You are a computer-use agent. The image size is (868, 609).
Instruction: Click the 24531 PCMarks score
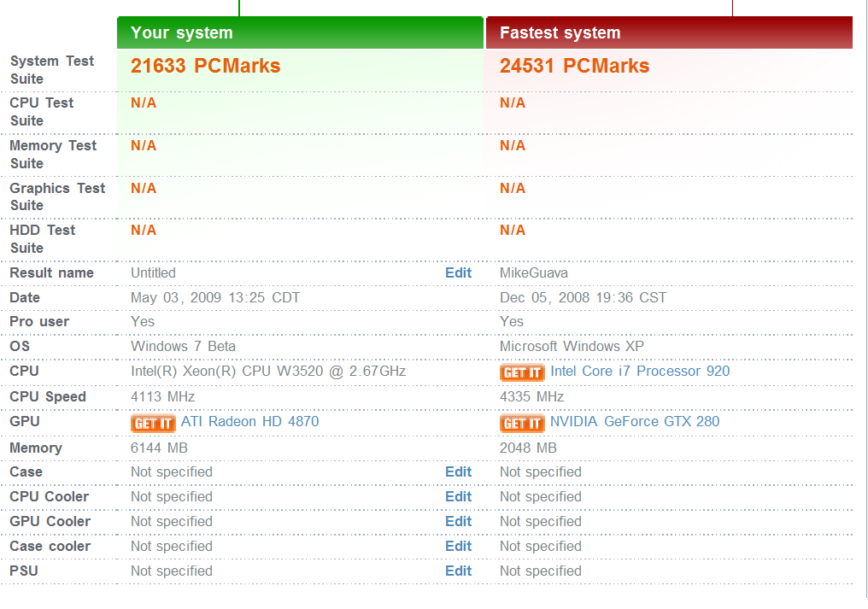click(x=575, y=66)
